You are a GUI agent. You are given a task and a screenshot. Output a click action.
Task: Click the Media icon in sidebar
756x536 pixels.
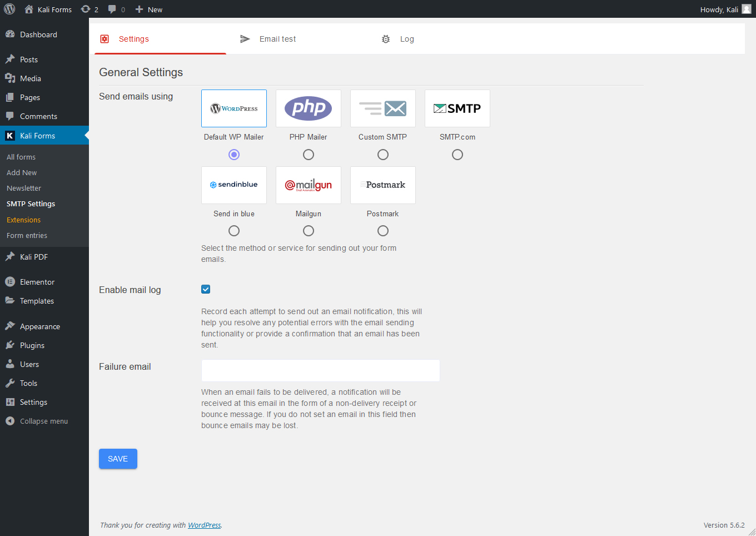pos(10,78)
